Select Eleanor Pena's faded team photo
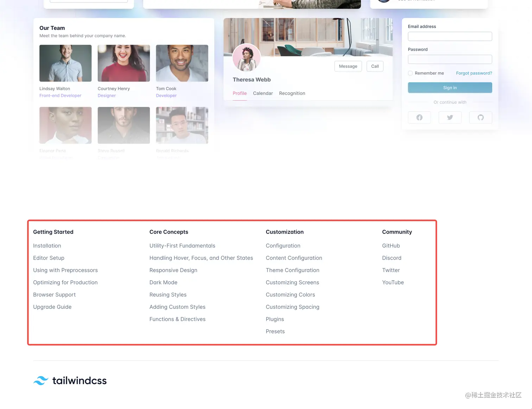Viewport: 532px width, 409px height. tap(65, 125)
